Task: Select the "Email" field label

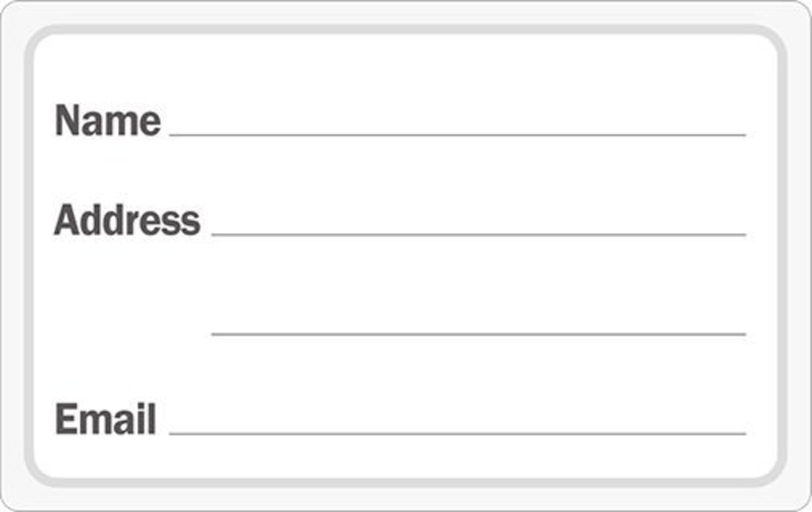Action: point(105,419)
